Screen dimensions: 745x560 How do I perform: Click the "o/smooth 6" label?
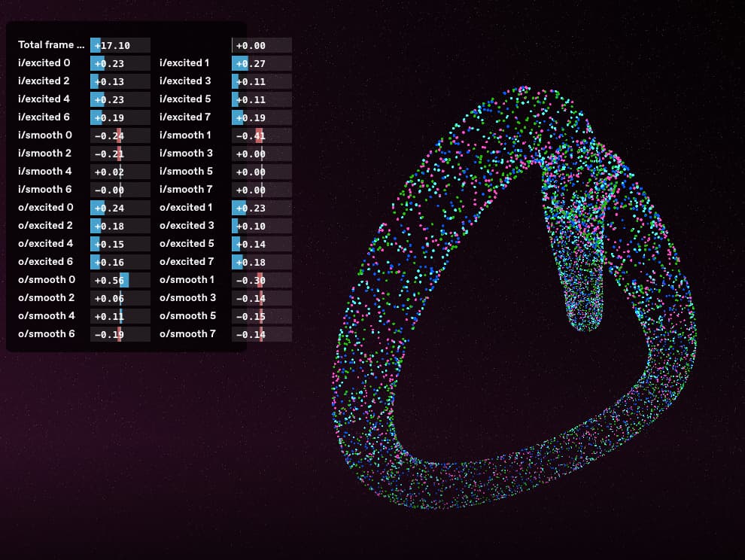tap(47, 333)
